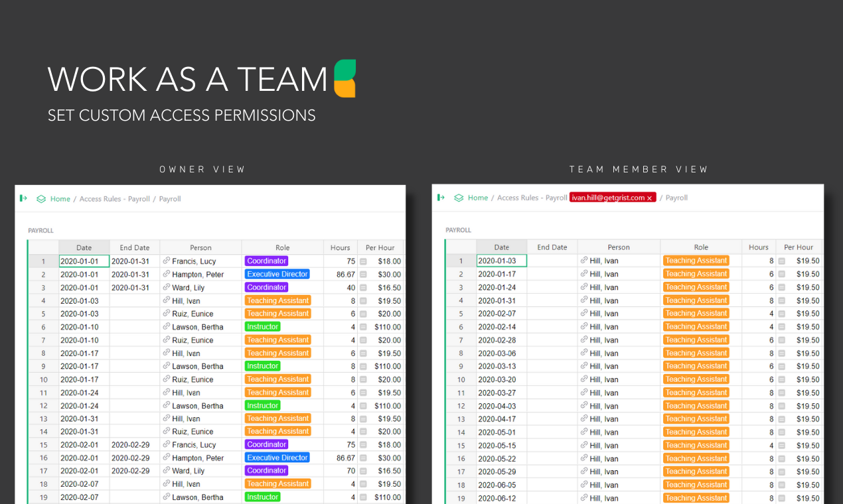
Task: Click the Executive Director tag in row 2
Action: [277, 275]
